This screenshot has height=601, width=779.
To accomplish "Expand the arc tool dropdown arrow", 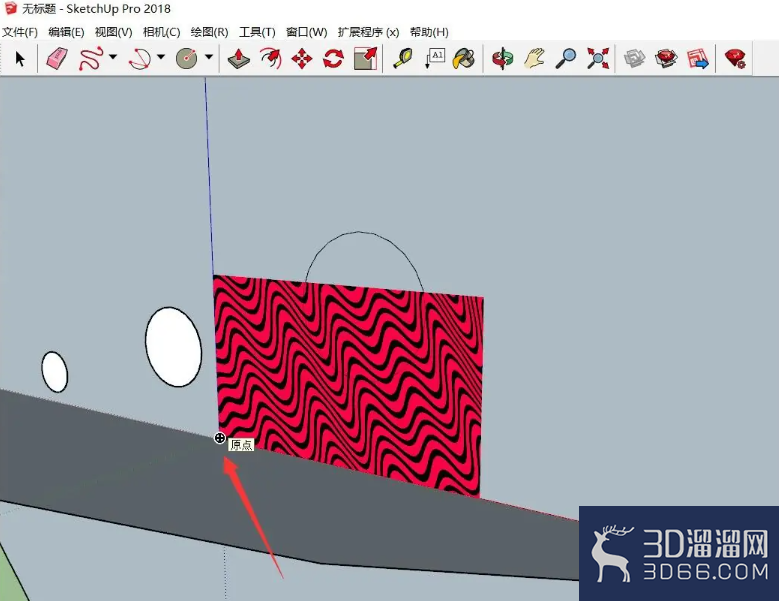I will tap(160, 57).
